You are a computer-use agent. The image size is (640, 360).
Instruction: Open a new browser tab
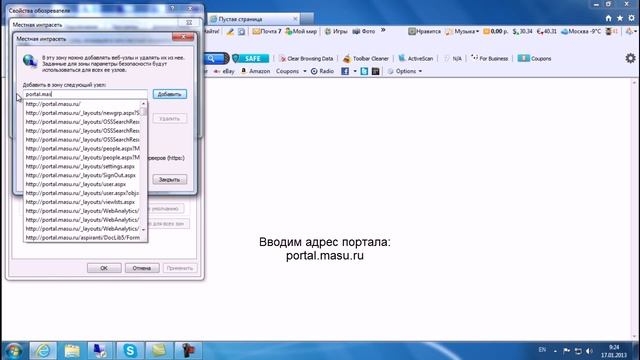pyautogui.click(x=307, y=19)
